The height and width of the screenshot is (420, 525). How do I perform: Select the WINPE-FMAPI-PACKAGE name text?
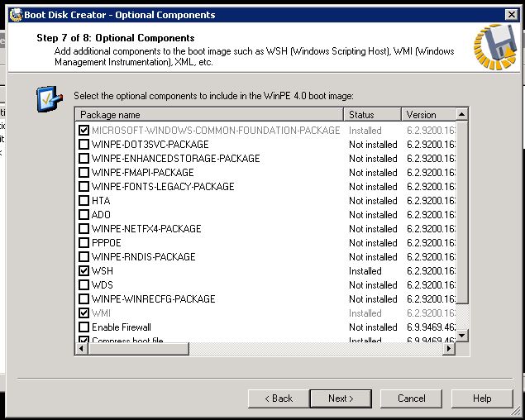pyautogui.click(x=143, y=173)
